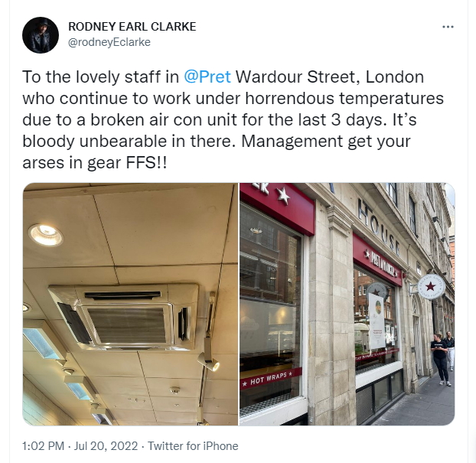The height and width of the screenshot is (463, 476).
Task: Open the @rodneyEclarke handle link
Action: pyautogui.click(x=109, y=42)
